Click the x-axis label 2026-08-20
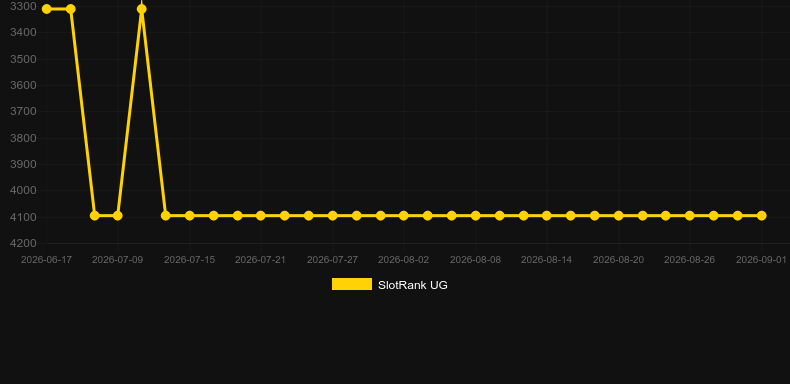The image size is (790, 384). coord(619,260)
